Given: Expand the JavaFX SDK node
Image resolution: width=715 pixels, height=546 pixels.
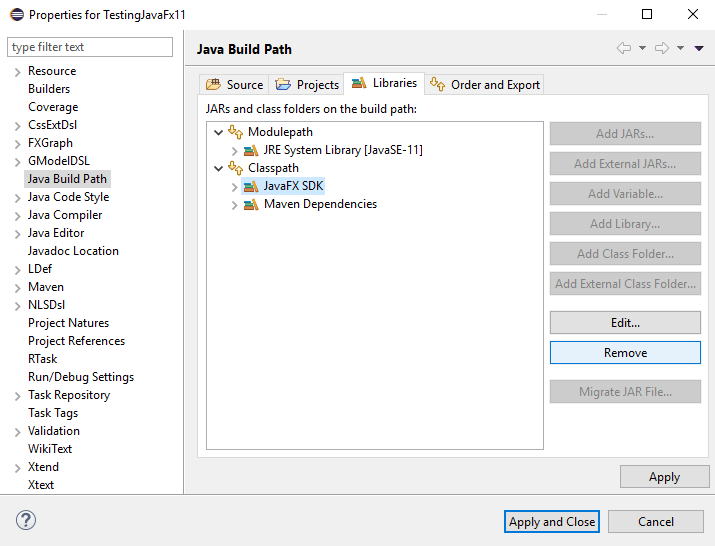Looking at the screenshot, I should point(234,187).
